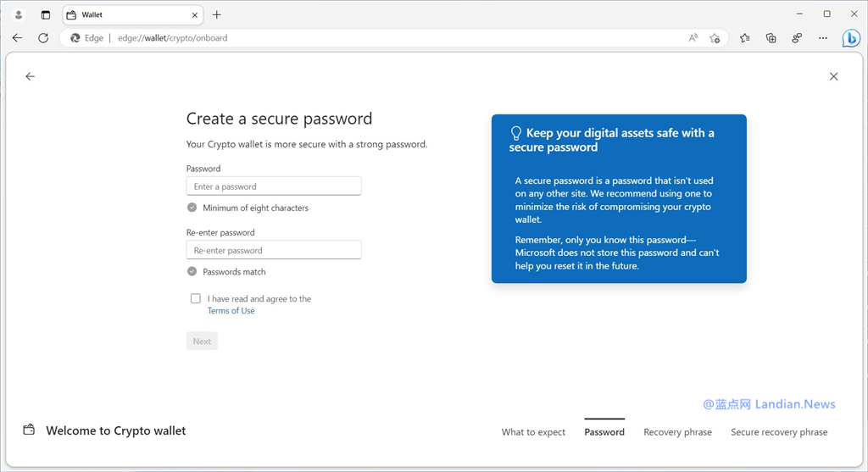The image size is (868, 472).
Task: Focus the Re-enter password field
Action: coord(274,251)
